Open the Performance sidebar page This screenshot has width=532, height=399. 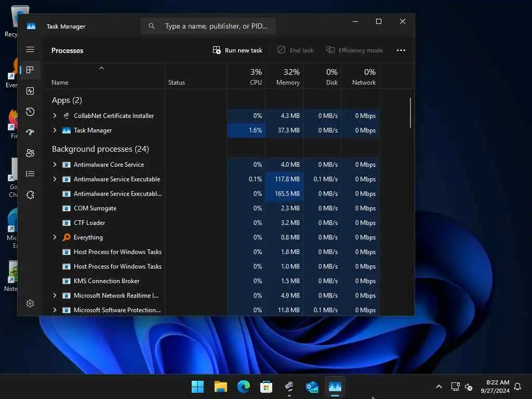[30, 91]
